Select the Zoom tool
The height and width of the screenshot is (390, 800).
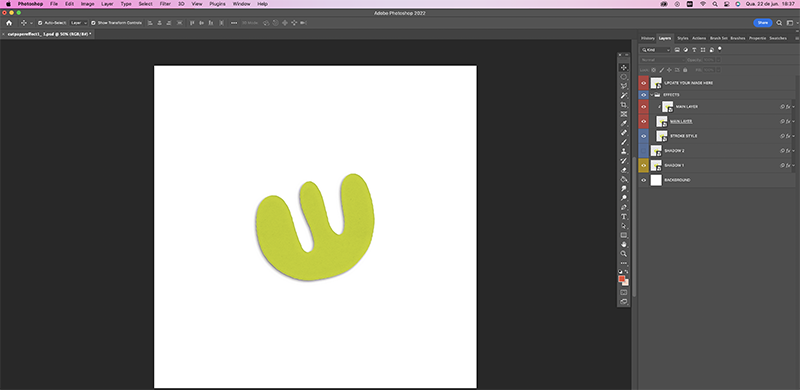pos(623,254)
